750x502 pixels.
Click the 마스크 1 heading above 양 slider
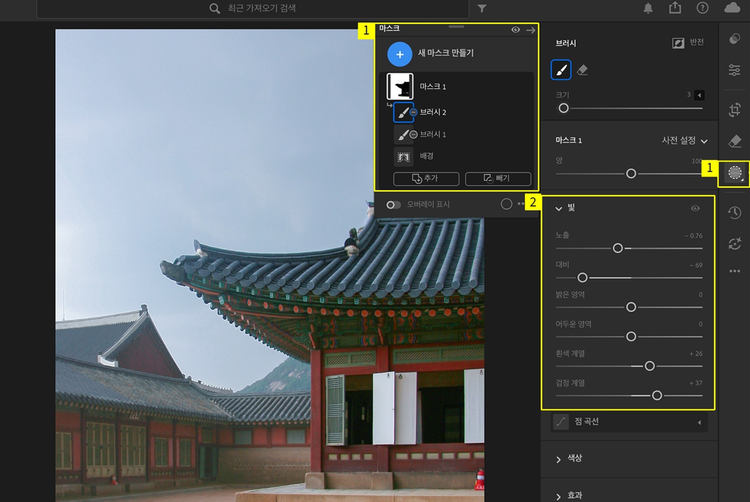(x=568, y=141)
